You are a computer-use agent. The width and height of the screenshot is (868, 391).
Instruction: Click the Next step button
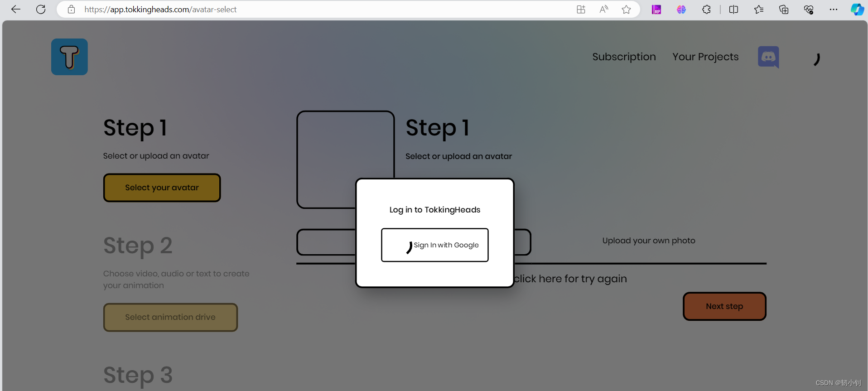(724, 306)
